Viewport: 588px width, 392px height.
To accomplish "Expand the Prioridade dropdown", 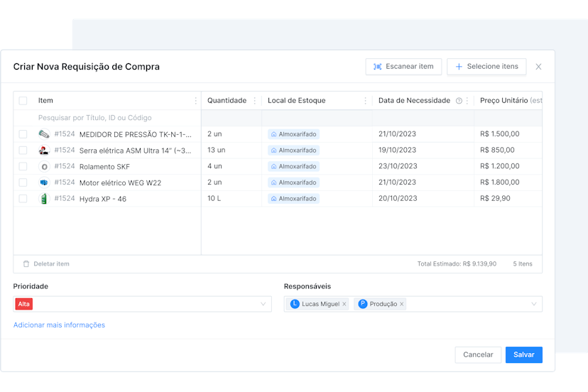I will [x=263, y=304].
